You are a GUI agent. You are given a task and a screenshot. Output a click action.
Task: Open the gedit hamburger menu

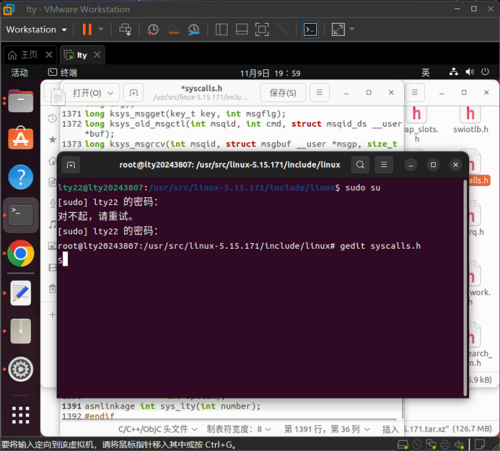(319, 92)
